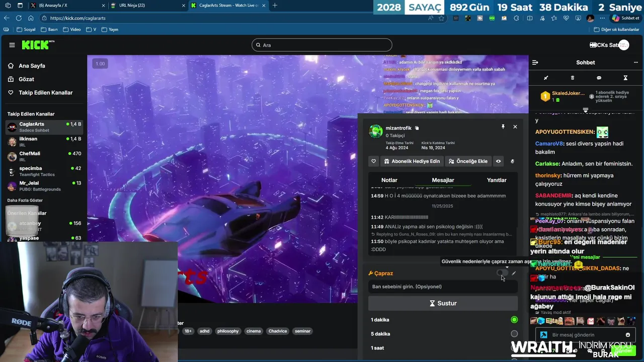This screenshot has height=362, width=644.
Task: Click Önceliğe Ekle button
Action: point(468,161)
